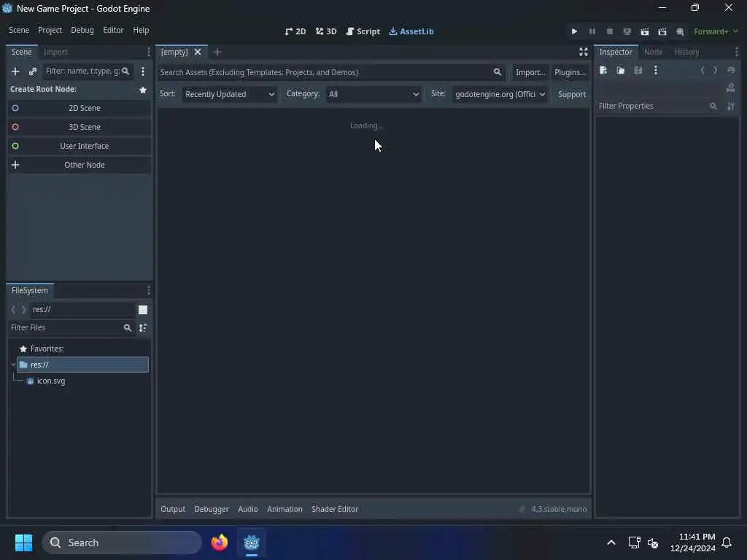Stop the running project
747x560 pixels.
(x=609, y=31)
